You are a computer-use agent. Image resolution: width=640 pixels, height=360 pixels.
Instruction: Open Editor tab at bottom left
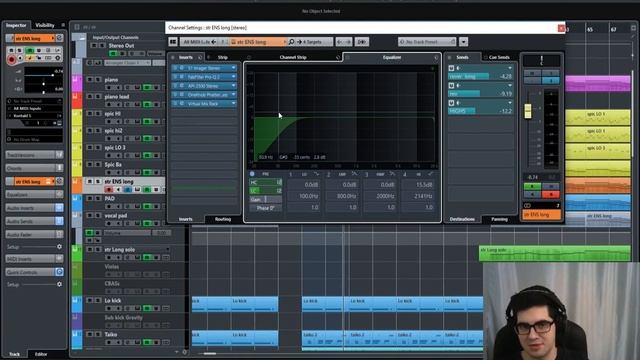tap(41, 354)
